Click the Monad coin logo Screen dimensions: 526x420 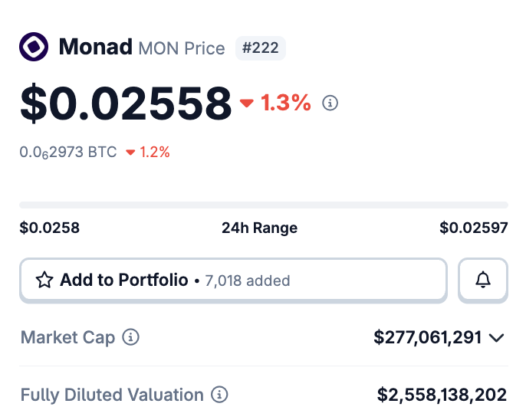click(34, 48)
